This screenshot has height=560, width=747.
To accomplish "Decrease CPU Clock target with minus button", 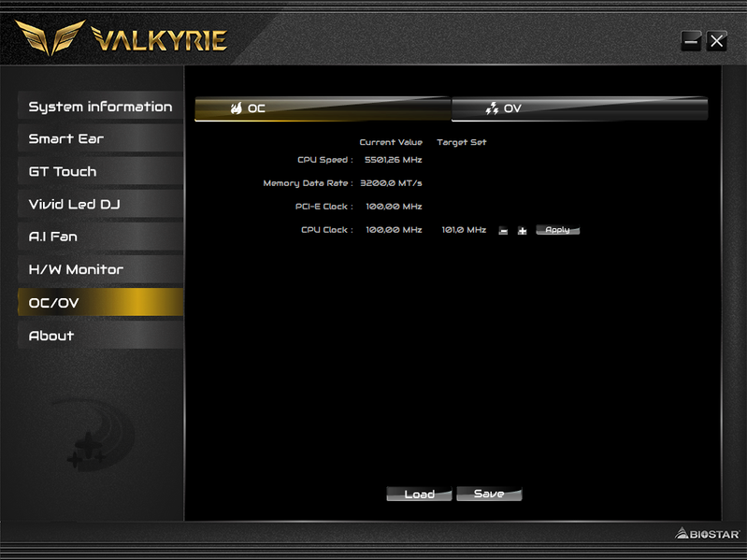I will (503, 231).
